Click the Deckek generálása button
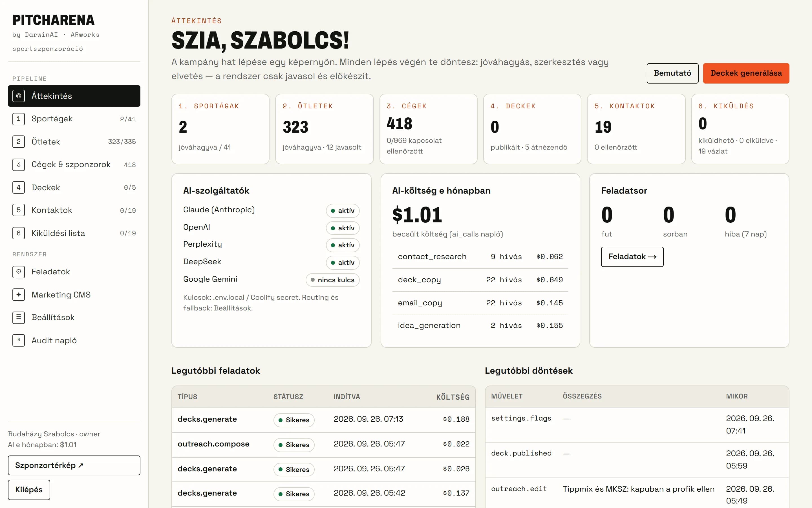The width and height of the screenshot is (812, 508). click(746, 73)
